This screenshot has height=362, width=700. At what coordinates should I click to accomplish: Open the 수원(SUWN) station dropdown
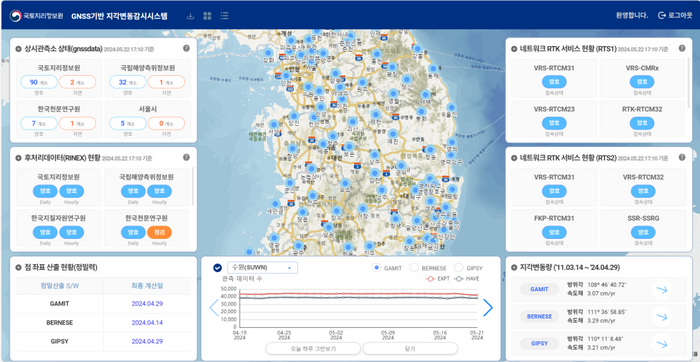(x=262, y=268)
